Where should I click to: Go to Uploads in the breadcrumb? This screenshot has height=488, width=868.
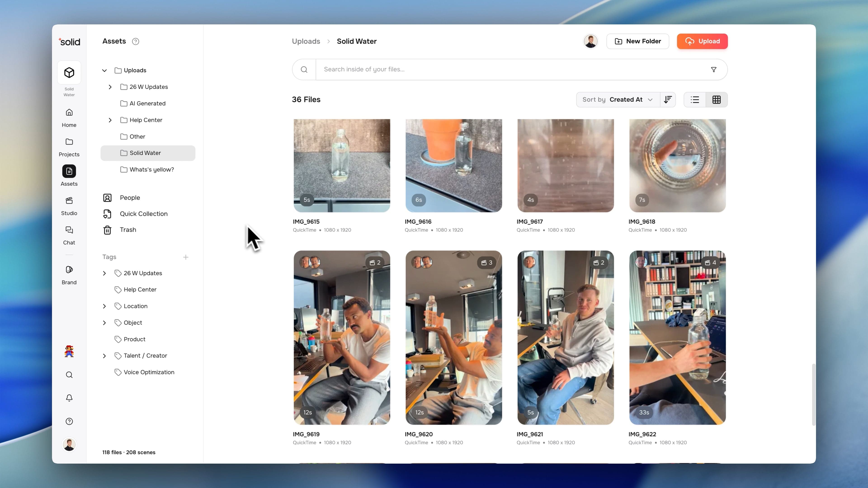(x=306, y=41)
